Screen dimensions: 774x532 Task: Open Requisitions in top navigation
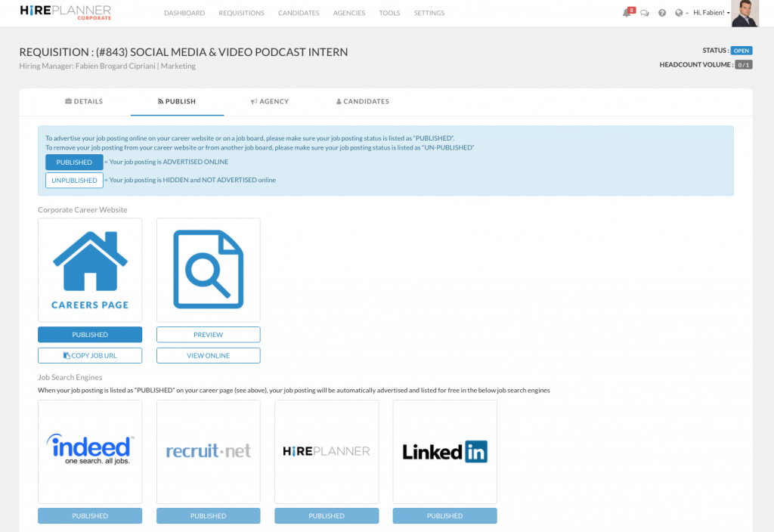pos(241,13)
